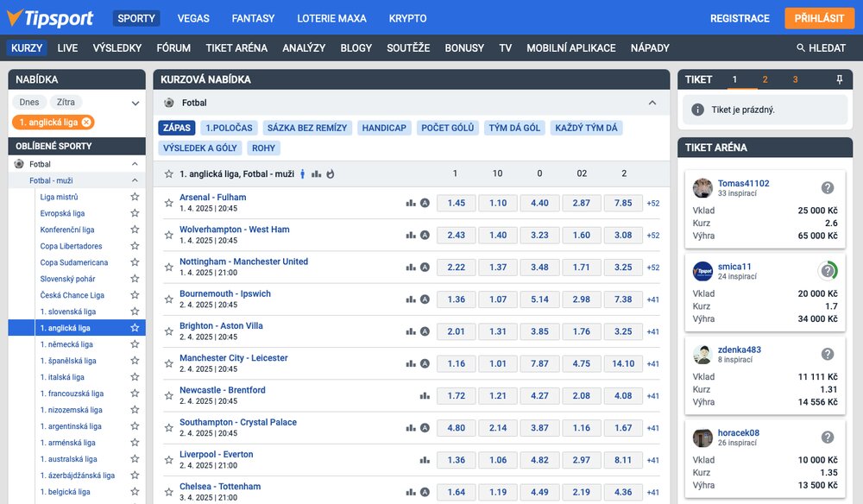Select the 1.45 odds for Arsenal
Image resolution: width=863 pixels, height=504 pixels.
pyautogui.click(x=455, y=203)
